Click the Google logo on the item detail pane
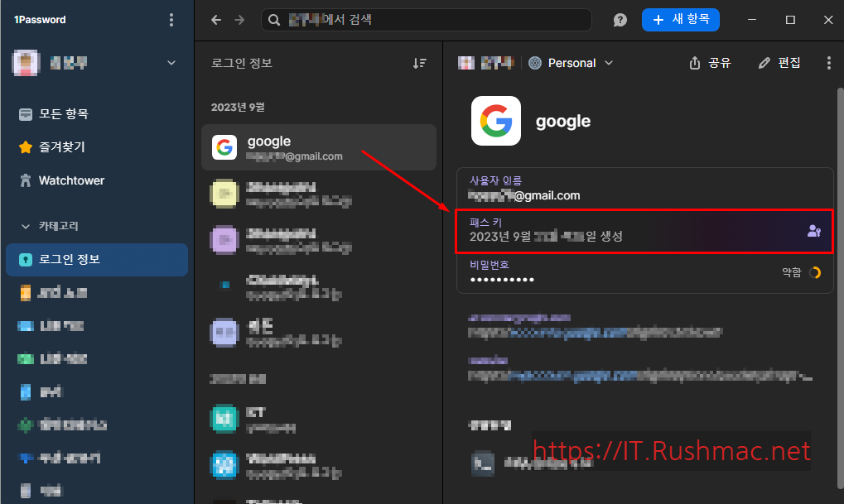This screenshot has height=504, width=844. click(495, 121)
